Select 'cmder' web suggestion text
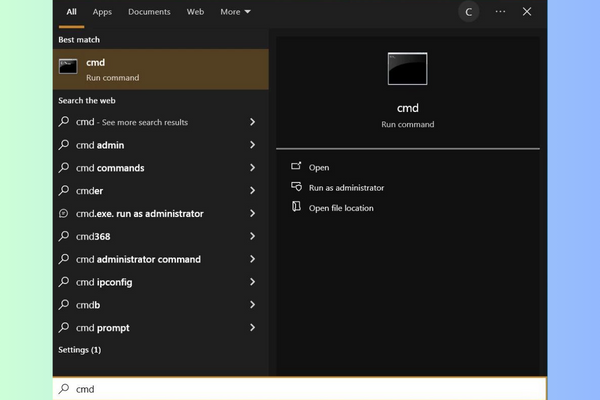This screenshot has width=600, height=400. (x=89, y=191)
